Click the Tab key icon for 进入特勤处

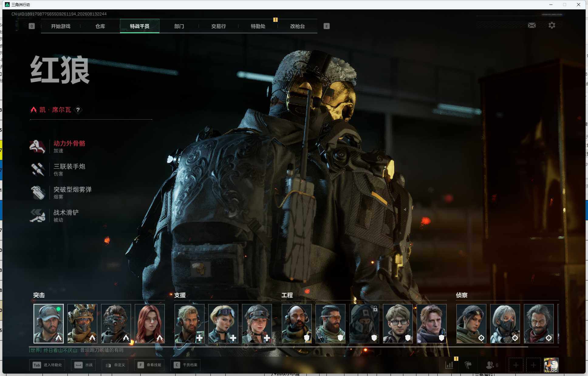click(37, 365)
